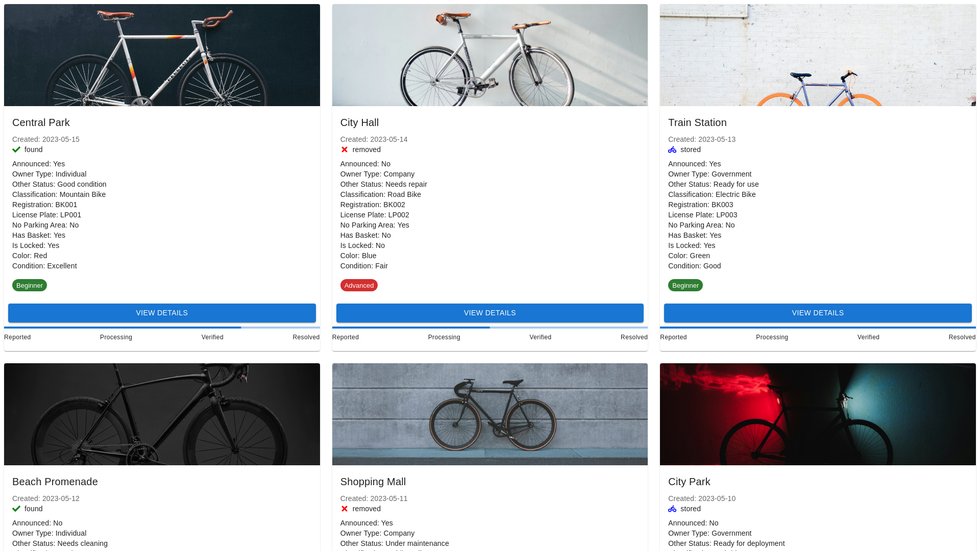Click the found checkmark on Beach Promenade

coord(16,509)
